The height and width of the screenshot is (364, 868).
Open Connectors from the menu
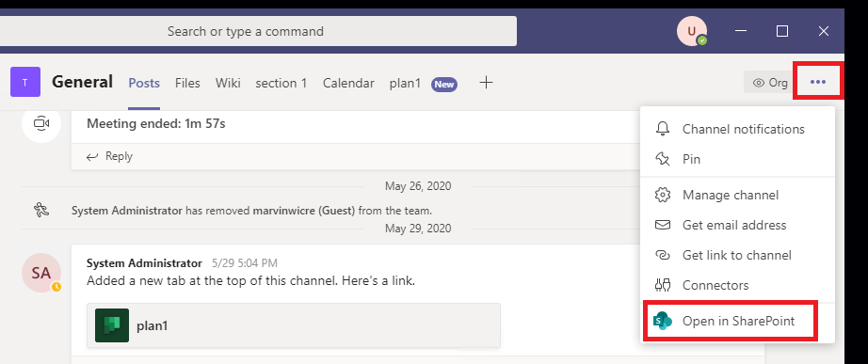[x=737, y=285]
